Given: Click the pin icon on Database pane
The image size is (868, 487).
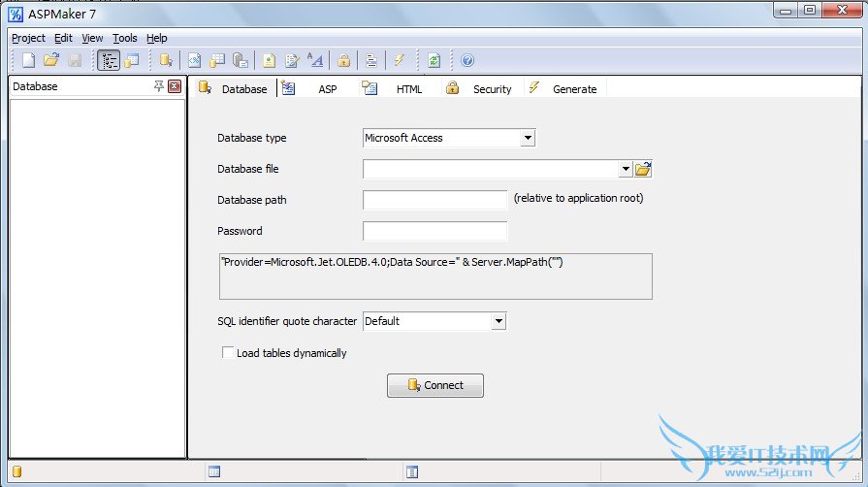Looking at the screenshot, I should tap(159, 86).
